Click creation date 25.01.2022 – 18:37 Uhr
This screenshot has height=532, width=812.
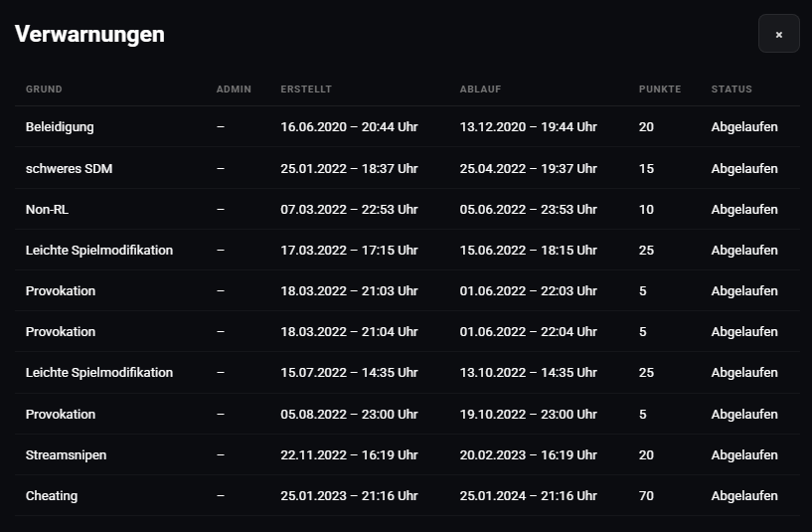point(349,168)
